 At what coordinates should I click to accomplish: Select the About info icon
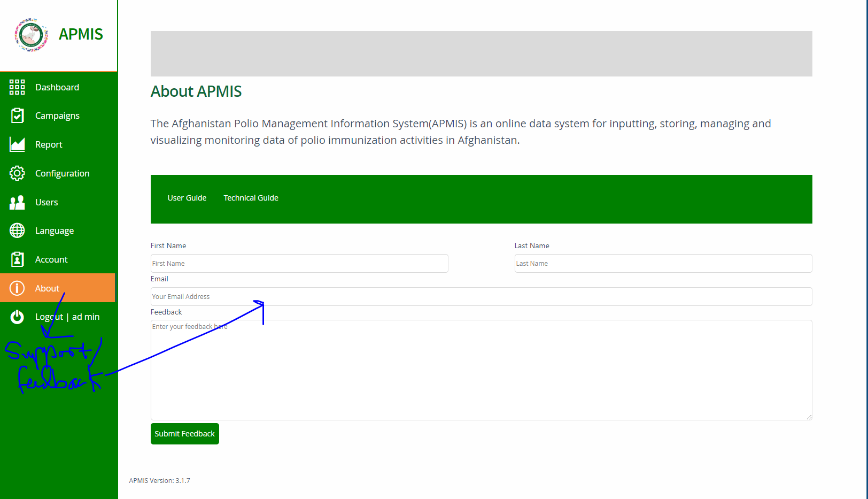(17, 288)
